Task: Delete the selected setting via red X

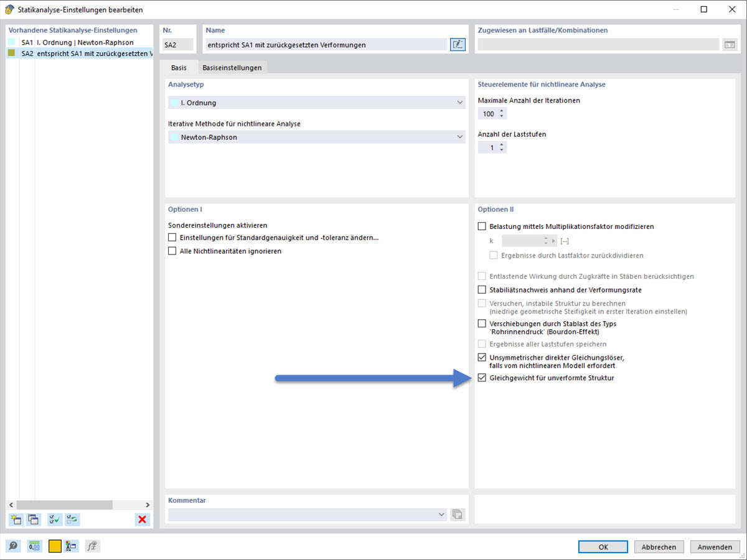Action: tap(142, 519)
